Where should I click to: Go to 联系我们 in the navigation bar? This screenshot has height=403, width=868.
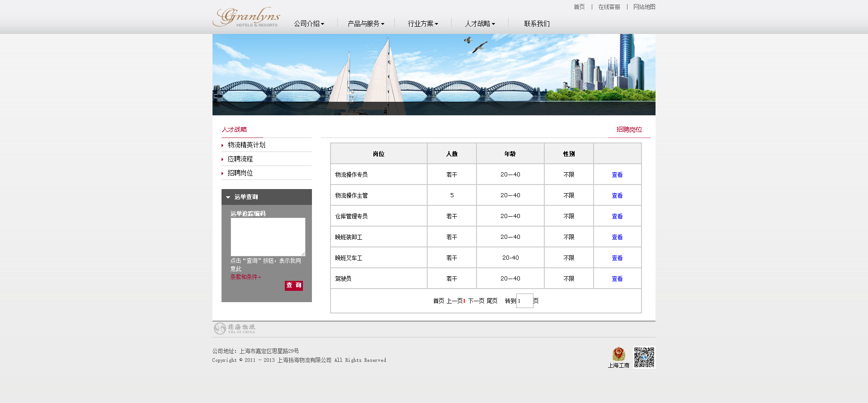tap(537, 24)
